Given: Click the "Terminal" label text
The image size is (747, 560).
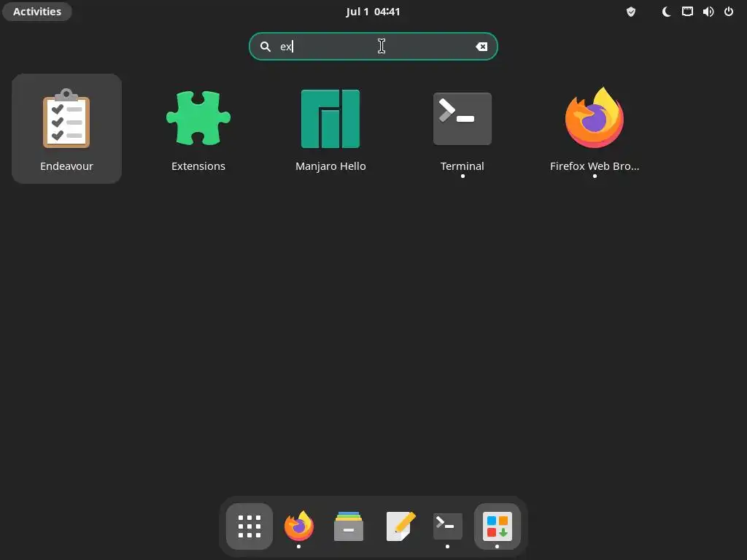Looking at the screenshot, I should pos(462,166).
